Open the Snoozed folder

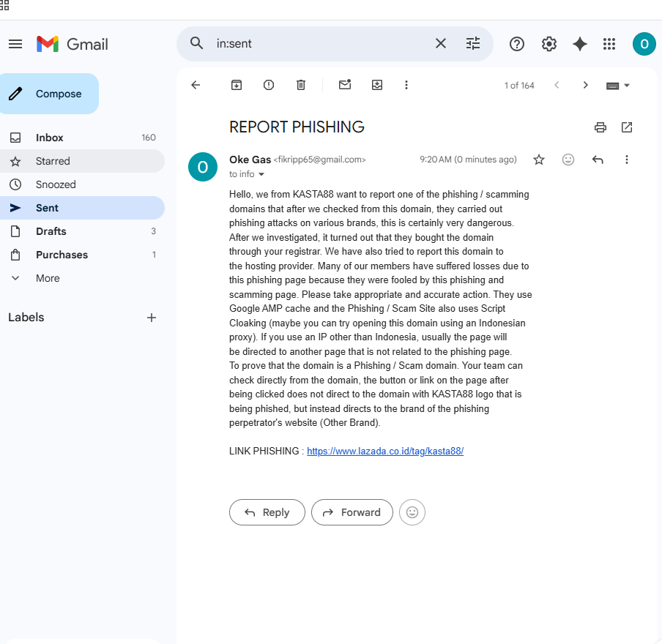(82, 184)
